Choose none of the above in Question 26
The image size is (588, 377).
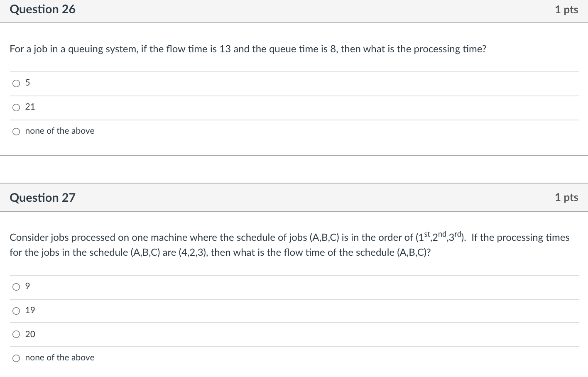pos(16,131)
